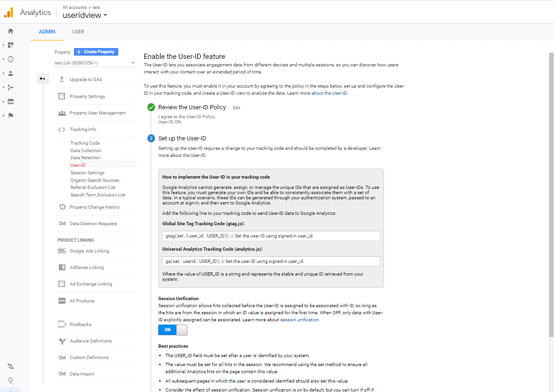554x392 pixels.
Task: Click the Google Ads Linking label
Action: 90,251
